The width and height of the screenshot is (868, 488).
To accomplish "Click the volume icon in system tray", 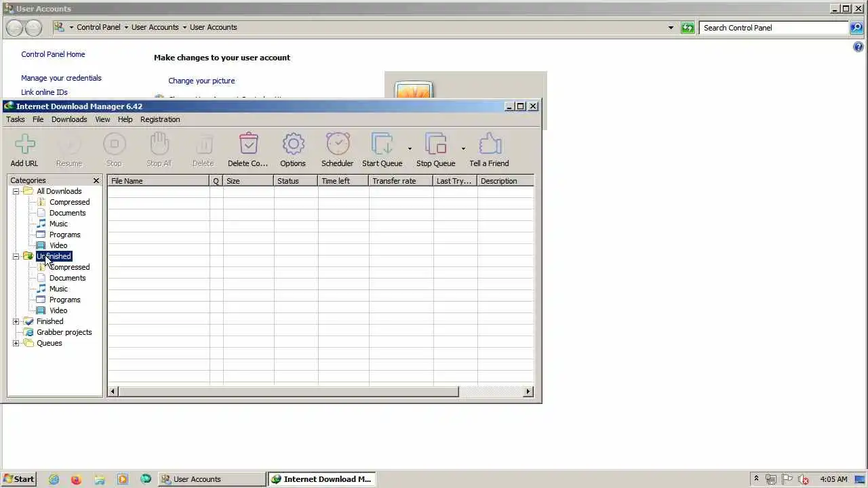I will click(x=804, y=479).
